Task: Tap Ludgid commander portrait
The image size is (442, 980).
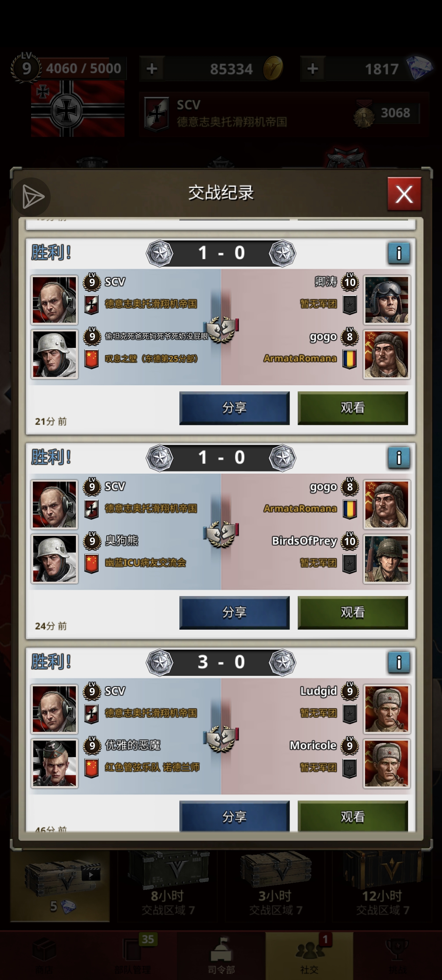Action: (386, 709)
